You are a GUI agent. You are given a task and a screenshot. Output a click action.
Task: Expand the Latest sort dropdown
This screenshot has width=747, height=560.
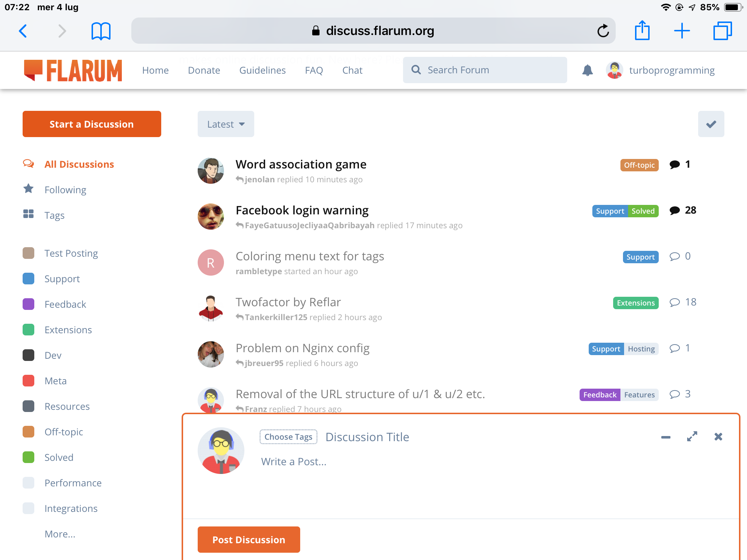226,124
